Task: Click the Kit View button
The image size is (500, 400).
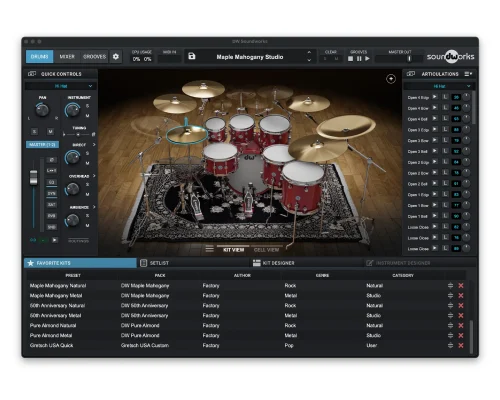Action: (233, 250)
